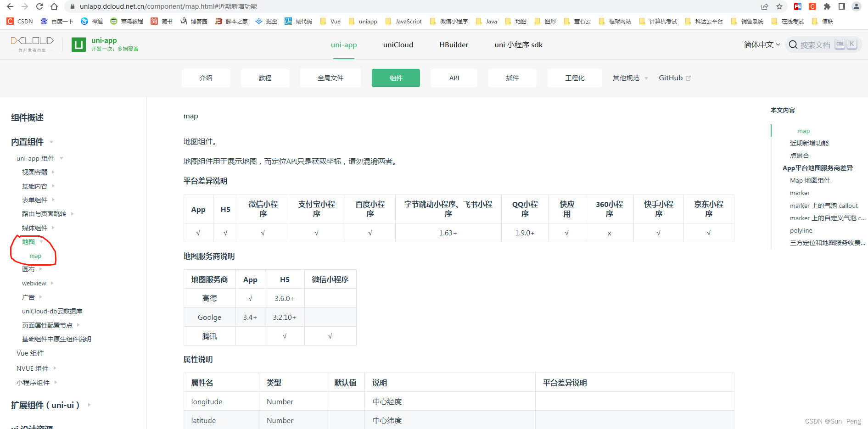Open the browser profile avatar
Image resolution: width=868 pixels, height=429 pixels.
(x=857, y=6)
